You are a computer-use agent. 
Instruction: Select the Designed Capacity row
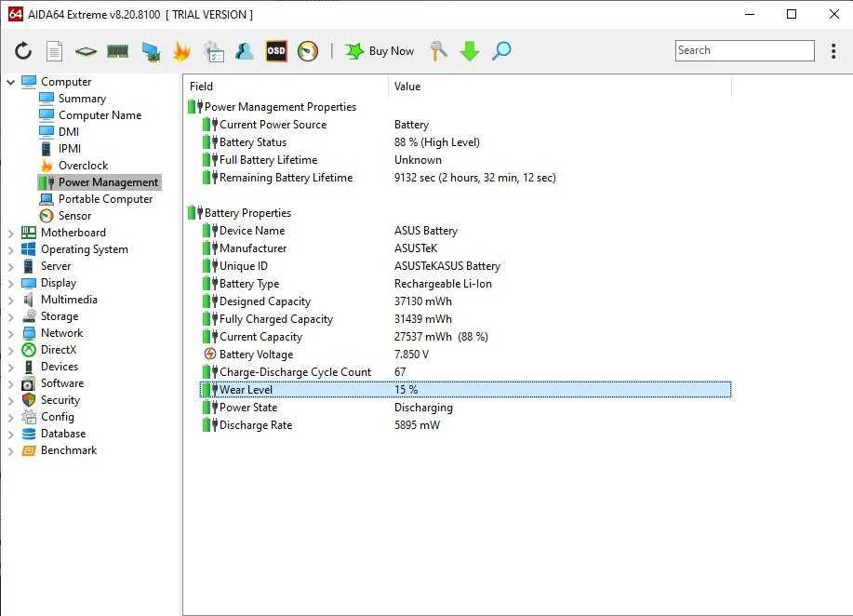point(466,301)
